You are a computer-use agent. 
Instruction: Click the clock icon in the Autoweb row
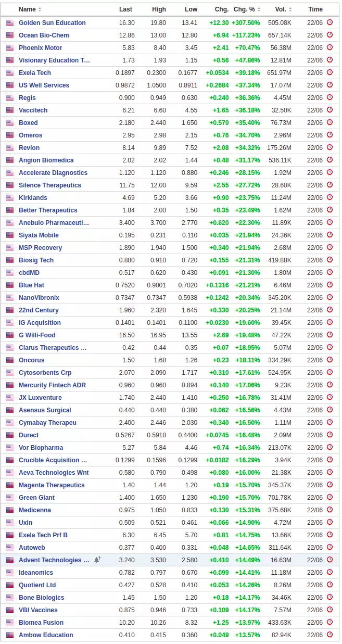click(x=330, y=547)
